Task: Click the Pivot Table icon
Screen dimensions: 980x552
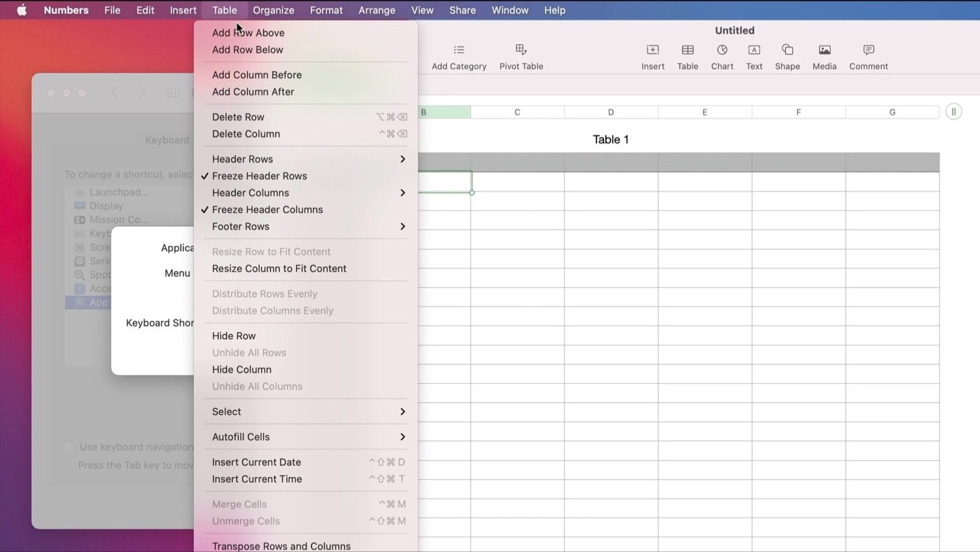Action: point(521,50)
